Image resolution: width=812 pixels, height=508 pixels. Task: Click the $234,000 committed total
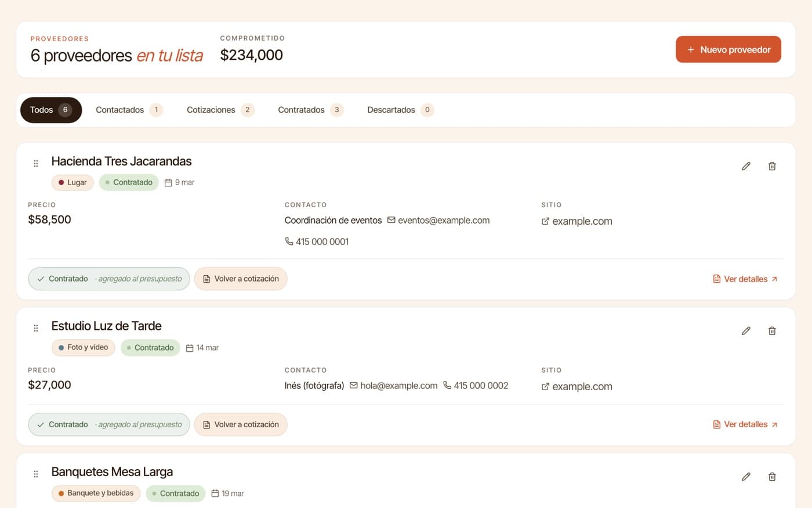pyautogui.click(x=252, y=55)
